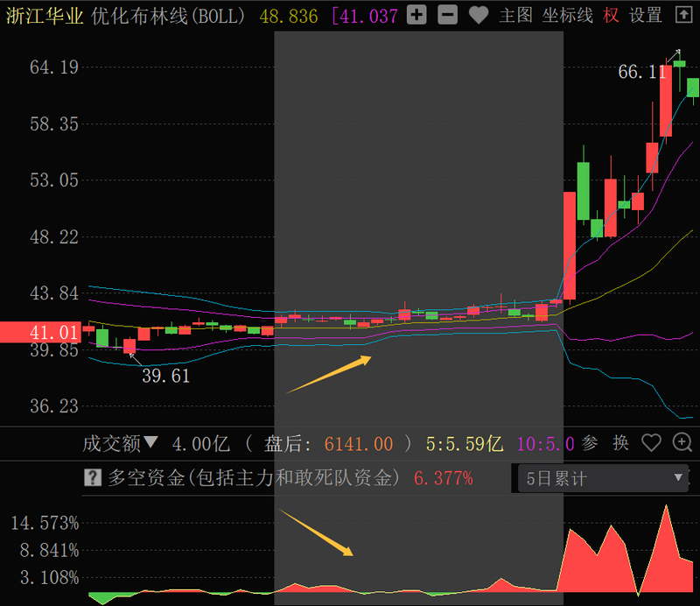Click the 6.377% capital flow value
The width and height of the screenshot is (700, 606).
click(444, 478)
